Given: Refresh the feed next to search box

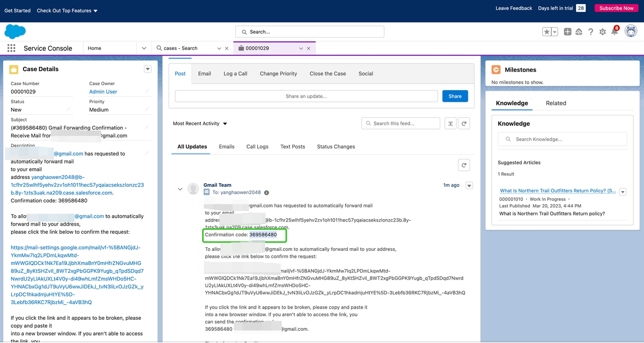Looking at the screenshot, I should 464,123.
